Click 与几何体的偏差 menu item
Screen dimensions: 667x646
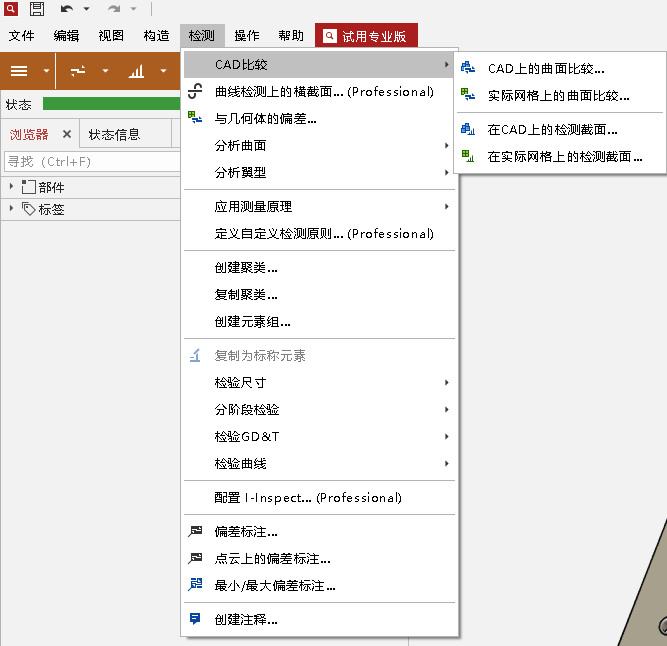[x=266, y=119]
